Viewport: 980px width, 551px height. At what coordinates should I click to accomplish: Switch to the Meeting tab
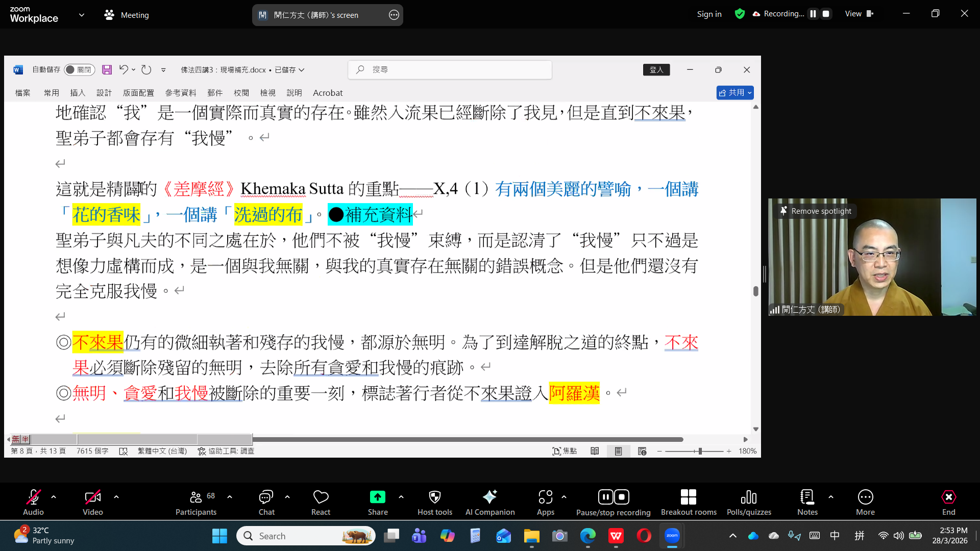click(127, 15)
